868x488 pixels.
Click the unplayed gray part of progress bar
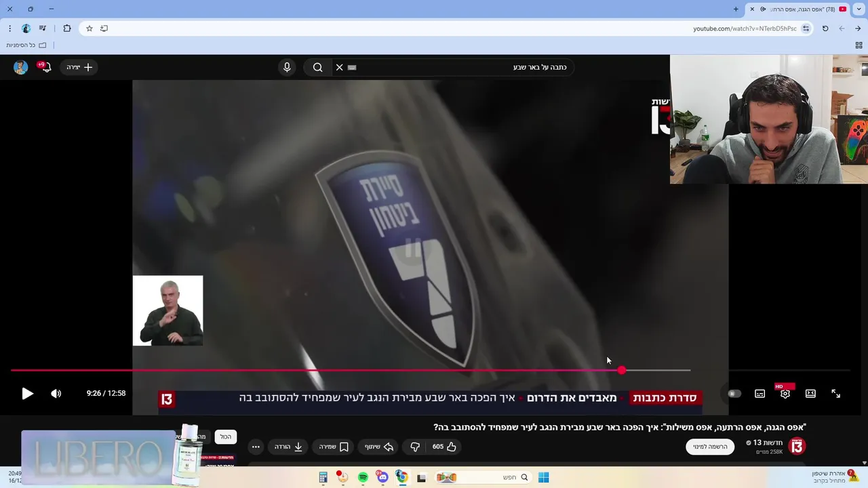point(656,370)
